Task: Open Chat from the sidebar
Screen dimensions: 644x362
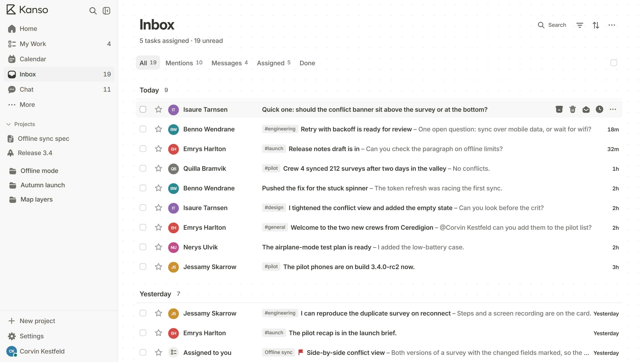Action: click(59, 89)
